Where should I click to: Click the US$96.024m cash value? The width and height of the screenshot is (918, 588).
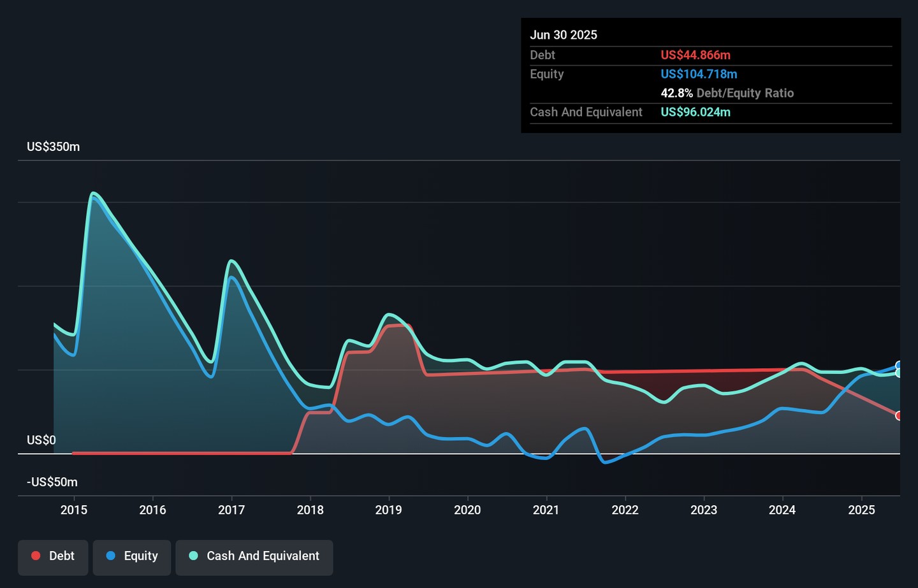point(696,112)
